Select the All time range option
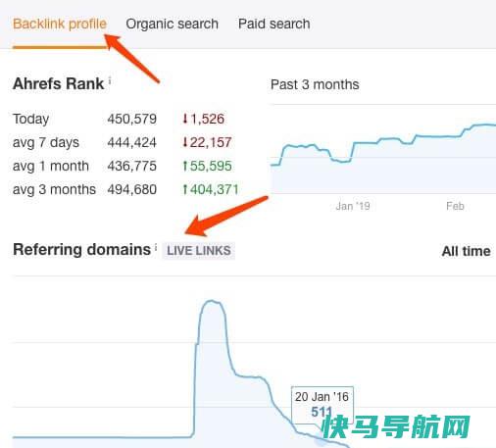The image size is (496, 448). click(x=466, y=251)
